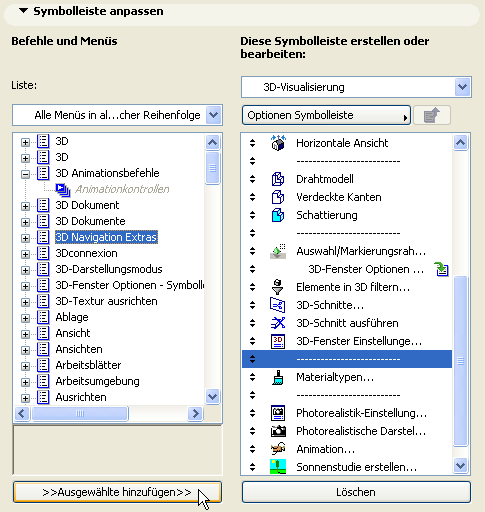Click the menu icon of 3Dconnexion
The image size is (485, 512).
(43, 253)
